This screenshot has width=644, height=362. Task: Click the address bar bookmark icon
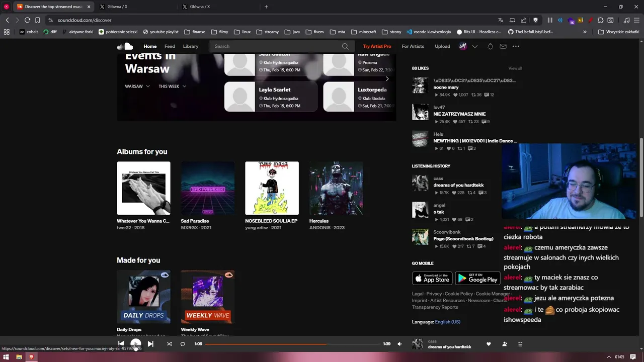pyautogui.click(x=38, y=20)
